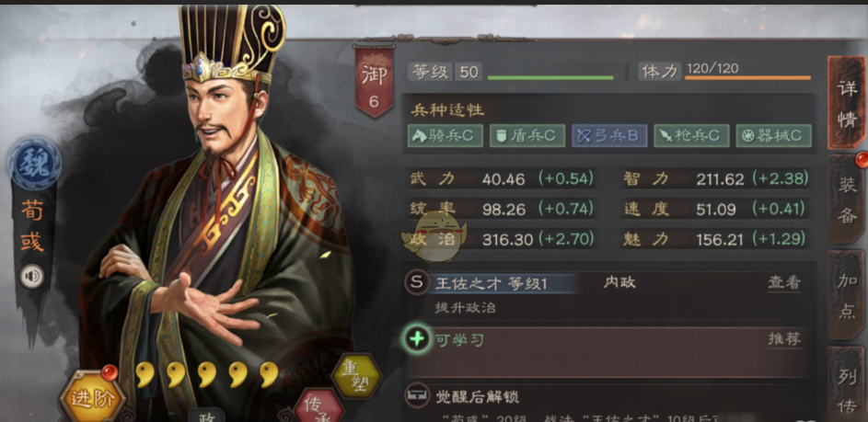Switch to the 装备 side tab
This screenshot has height=422, width=868.
coord(847,200)
